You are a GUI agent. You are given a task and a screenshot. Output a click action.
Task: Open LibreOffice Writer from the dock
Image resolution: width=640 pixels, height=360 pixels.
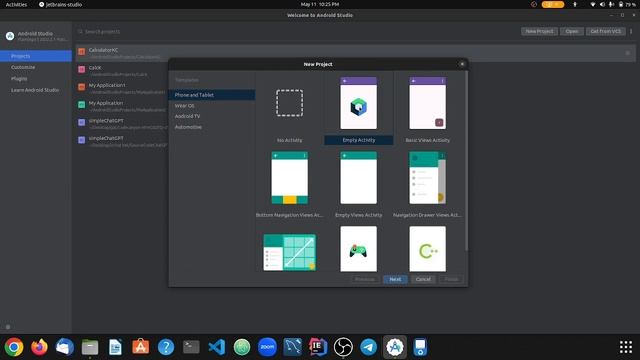(x=115, y=347)
